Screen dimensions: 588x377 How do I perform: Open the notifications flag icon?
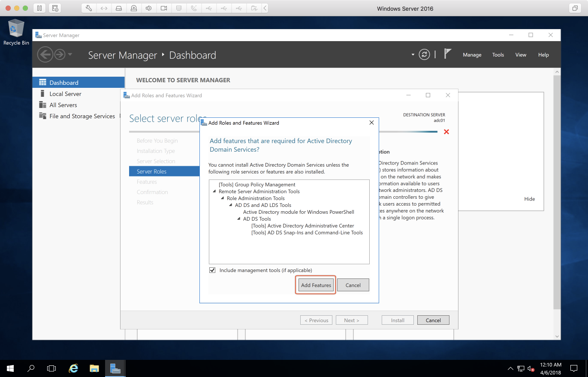[x=448, y=54]
